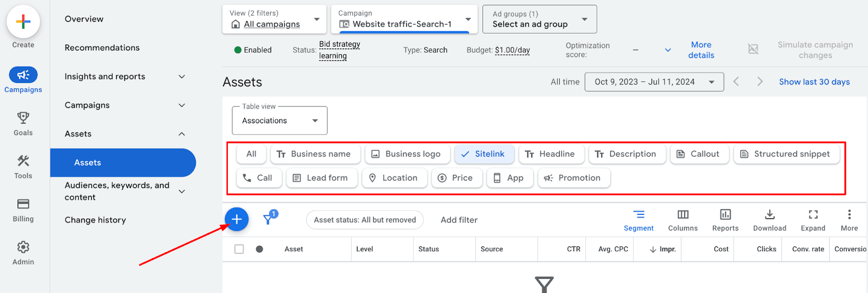Open the Billing card icon
The image size is (868, 293).
23,204
